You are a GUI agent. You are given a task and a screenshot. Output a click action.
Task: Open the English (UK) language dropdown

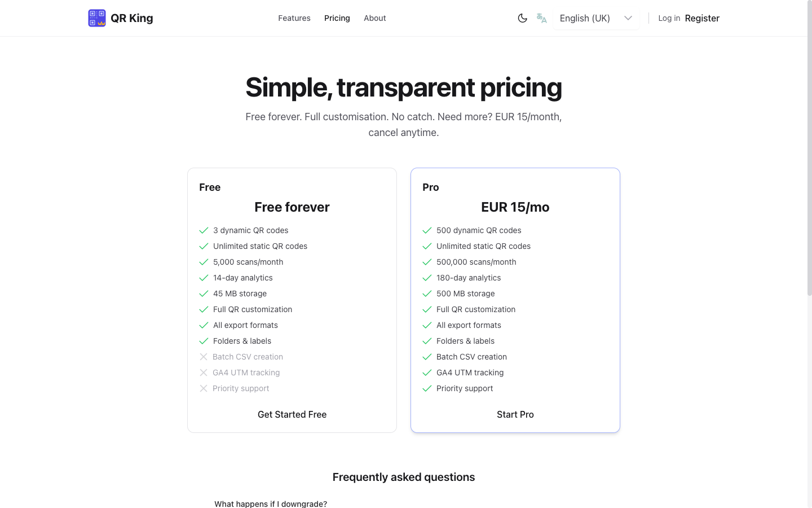click(x=585, y=18)
